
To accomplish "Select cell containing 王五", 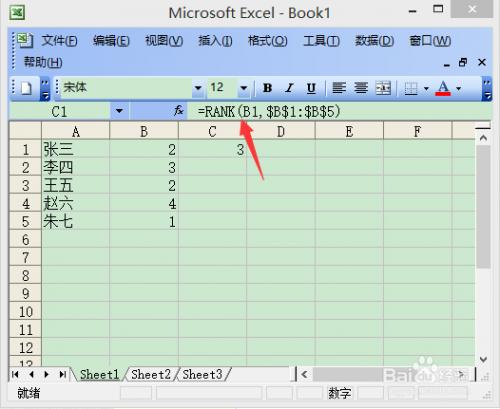I will (76, 185).
